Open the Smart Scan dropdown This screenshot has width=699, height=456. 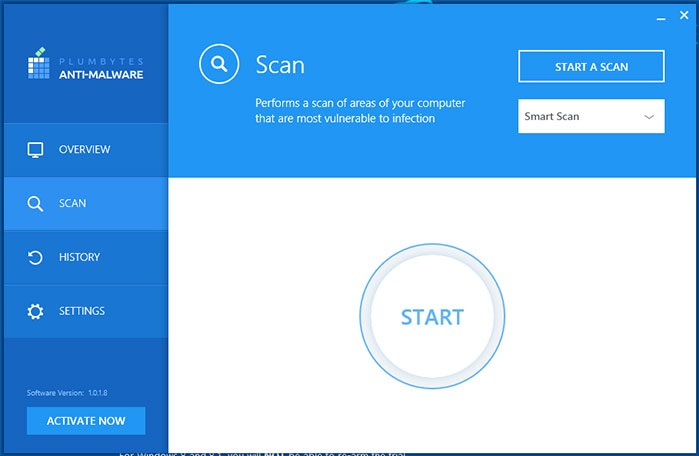point(591,116)
